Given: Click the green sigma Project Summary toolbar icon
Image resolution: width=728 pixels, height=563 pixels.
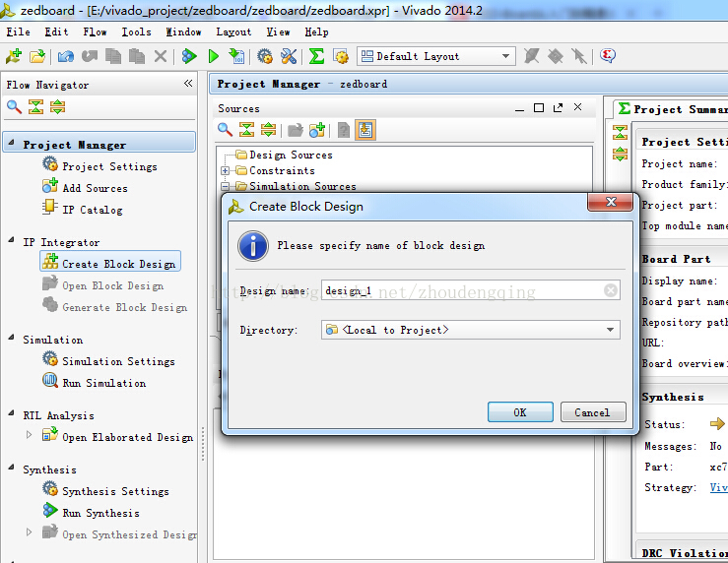Looking at the screenshot, I should point(316,56).
